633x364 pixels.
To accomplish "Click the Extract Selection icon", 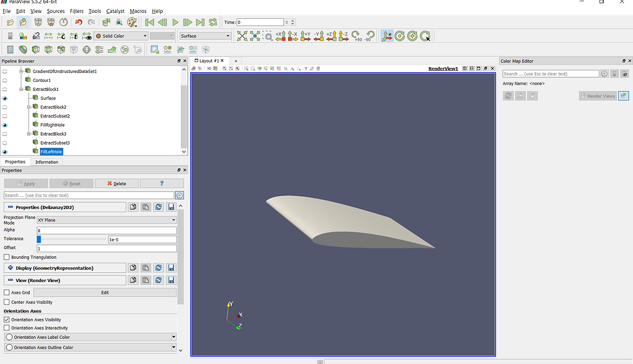I will click(x=154, y=49).
